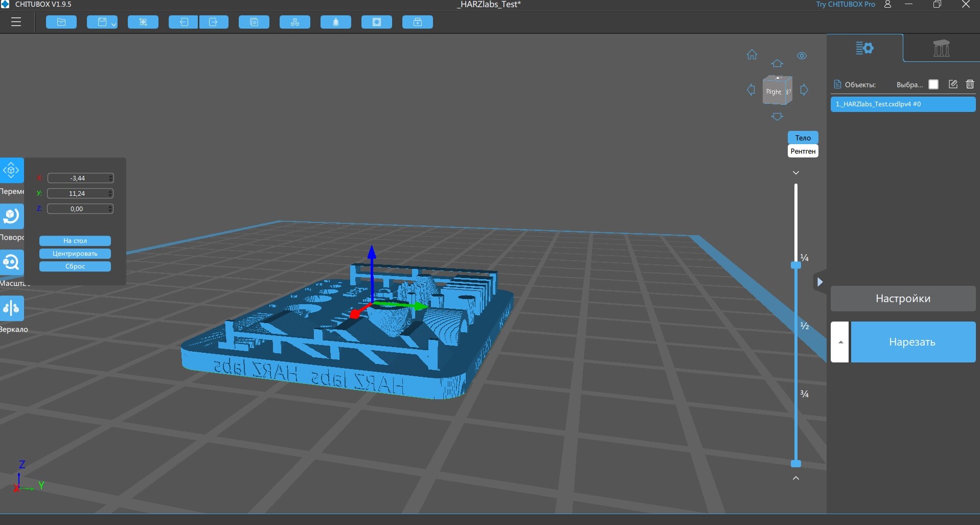Select 1_HARZlabs_Test.cxdlpv4 object in list
Image resolution: width=980 pixels, height=525 pixels.
903,104
